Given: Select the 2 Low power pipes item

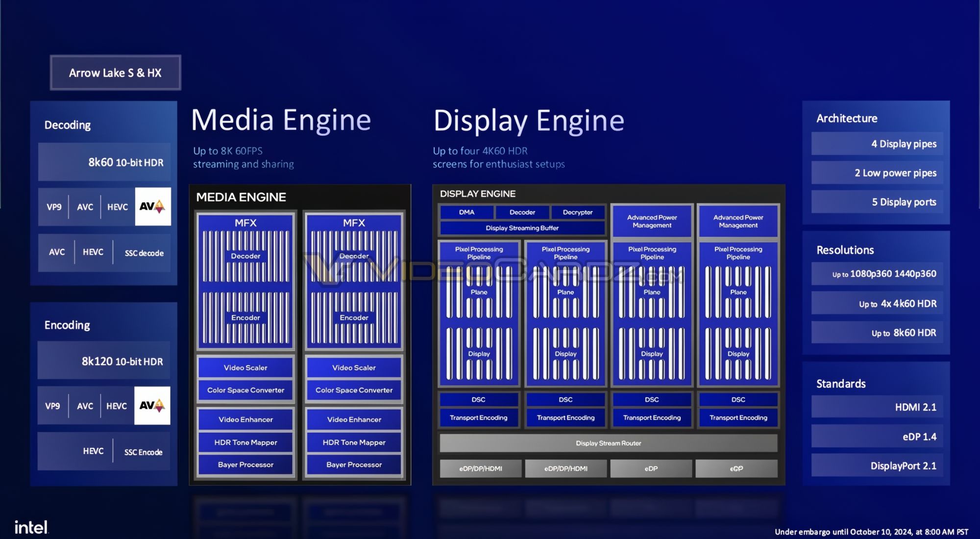Looking at the screenshot, I should tap(877, 172).
